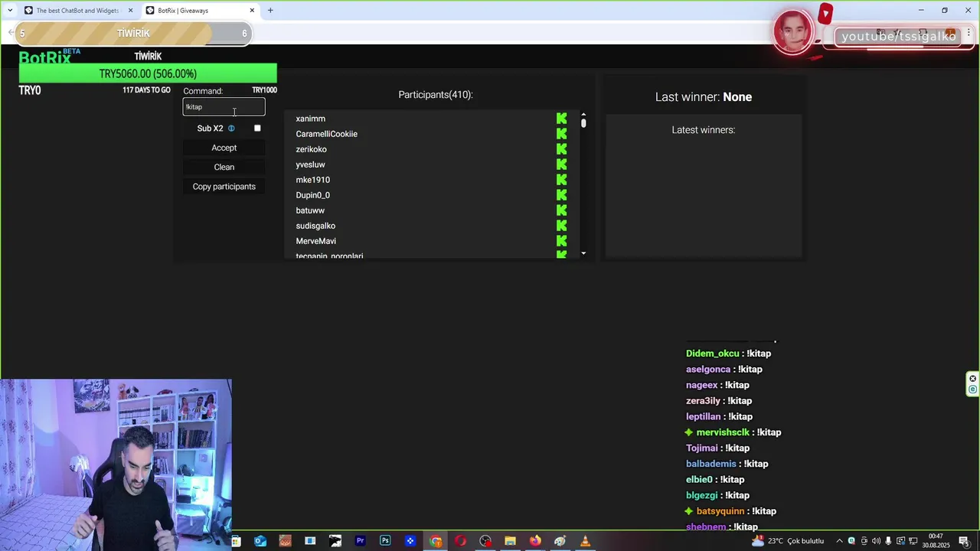980x551 pixels.
Task: Click Didem_okcu username in chat
Action: (713, 354)
